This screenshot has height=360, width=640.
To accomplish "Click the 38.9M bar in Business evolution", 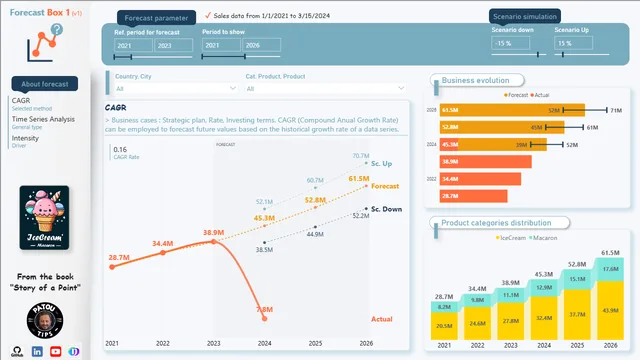I will (x=486, y=162).
